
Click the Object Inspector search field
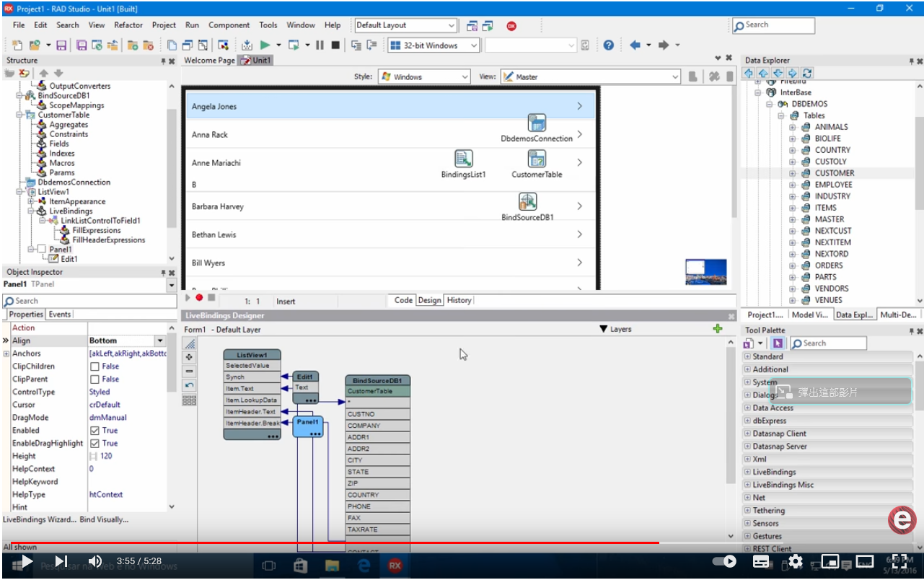(89, 301)
